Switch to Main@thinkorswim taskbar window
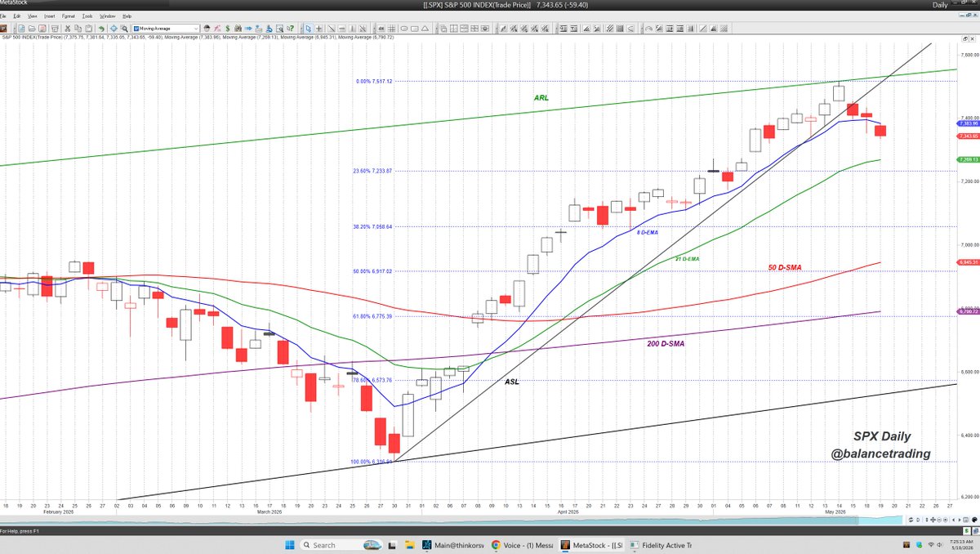Screen dimensions: 980x554 (453, 545)
